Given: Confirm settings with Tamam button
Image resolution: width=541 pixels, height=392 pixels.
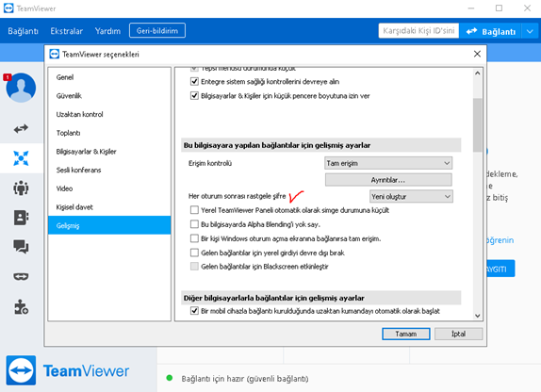Looking at the screenshot, I should [x=406, y=334].
